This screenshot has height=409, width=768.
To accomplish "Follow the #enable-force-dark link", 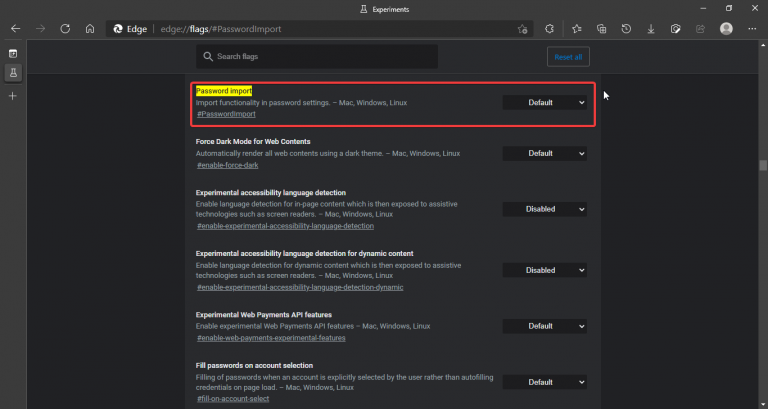I will 228,165.
